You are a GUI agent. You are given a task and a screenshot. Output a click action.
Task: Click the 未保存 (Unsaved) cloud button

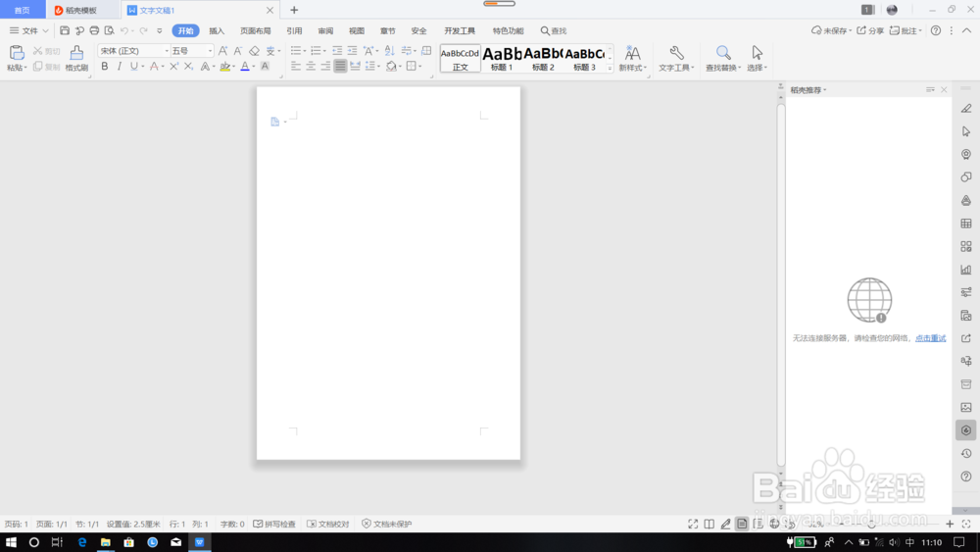[831, 30]
